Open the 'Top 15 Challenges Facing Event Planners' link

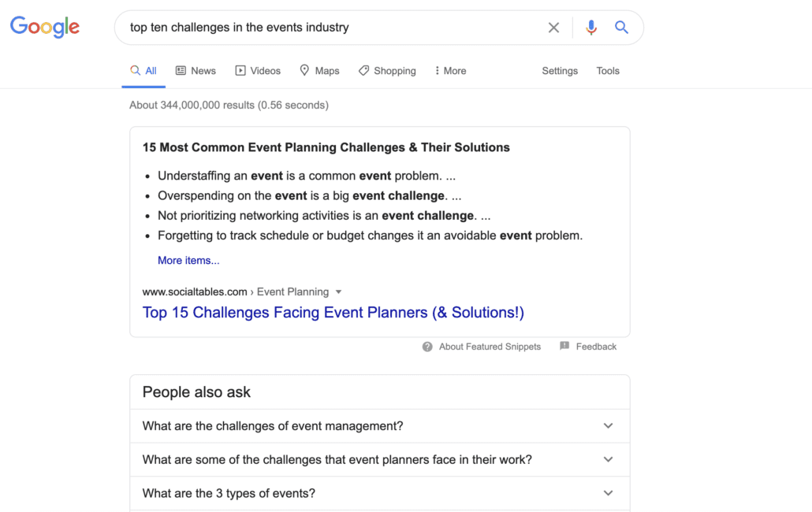(333, 313)
